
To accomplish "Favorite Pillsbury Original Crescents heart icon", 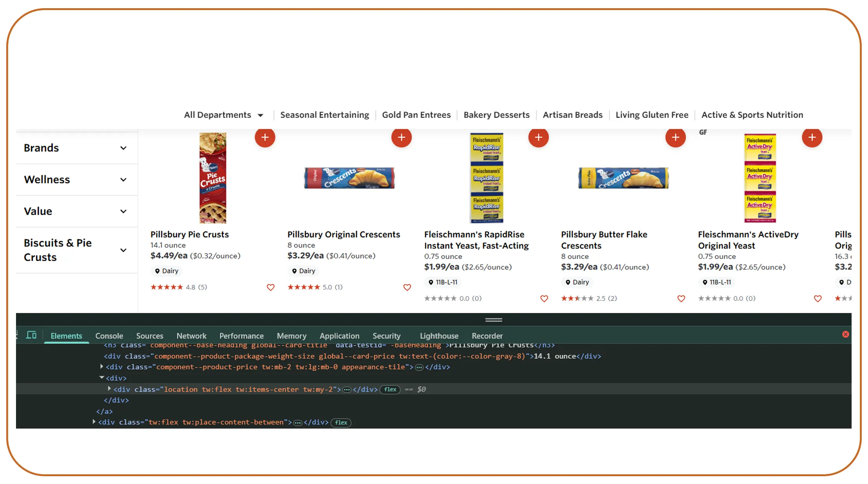I will (407, 287).
